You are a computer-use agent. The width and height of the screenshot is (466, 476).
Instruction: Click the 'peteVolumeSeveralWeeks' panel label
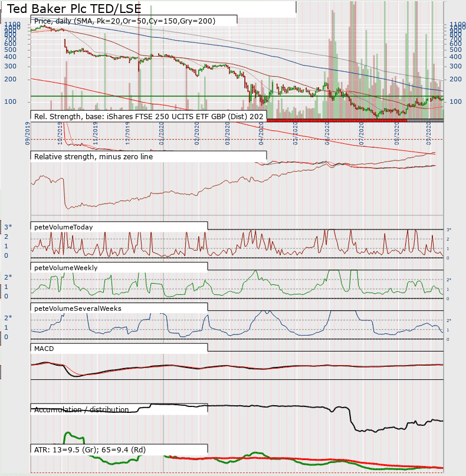click(78, 308)
